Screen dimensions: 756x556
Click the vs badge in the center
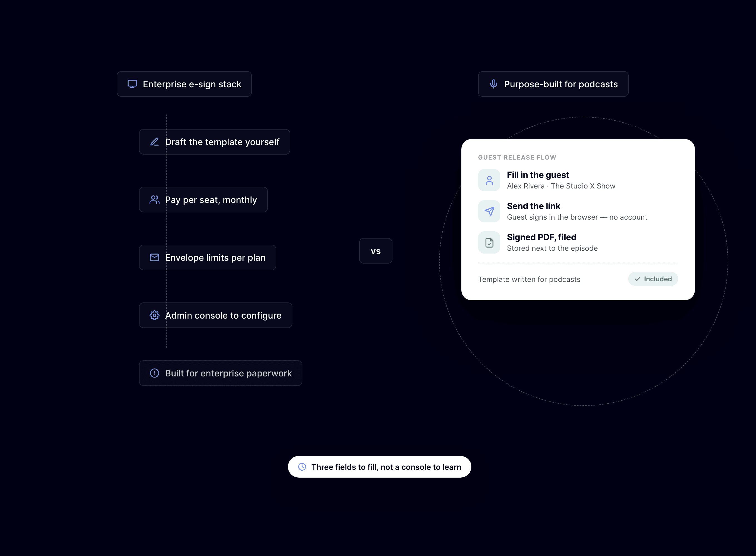pyautogui.click(x=375, y=251)
